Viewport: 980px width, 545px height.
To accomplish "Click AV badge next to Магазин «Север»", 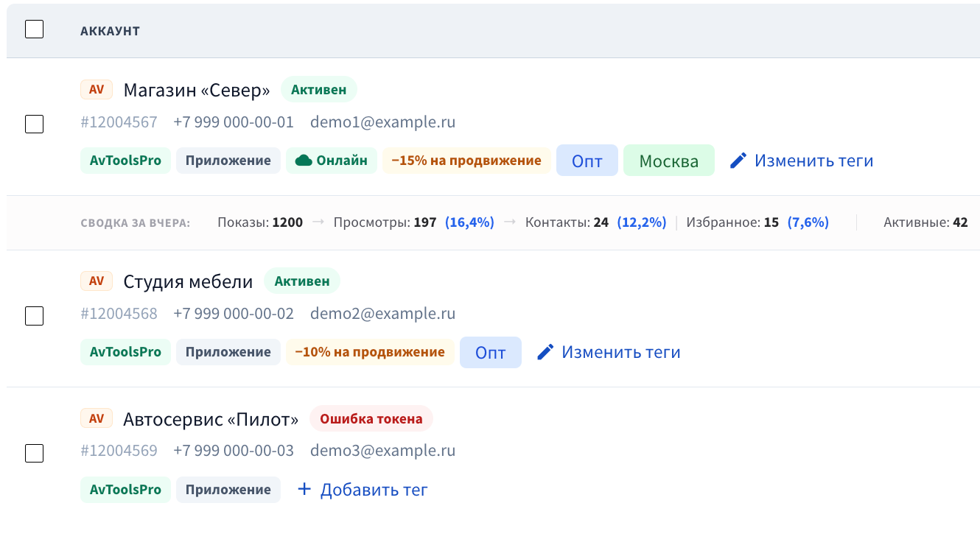I will point(97,90).
